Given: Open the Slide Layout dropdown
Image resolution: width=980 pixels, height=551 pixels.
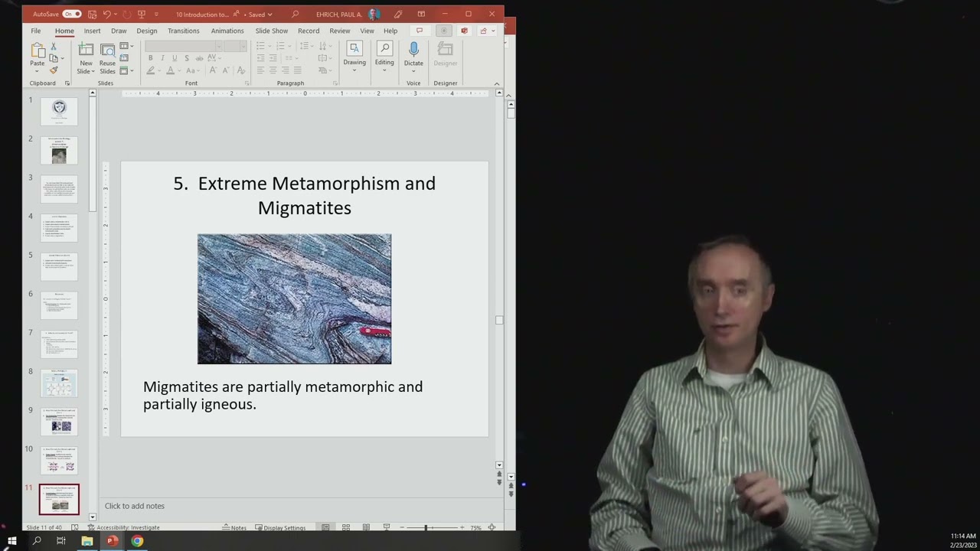Looking at the screenshot, I should coord(126,47).
